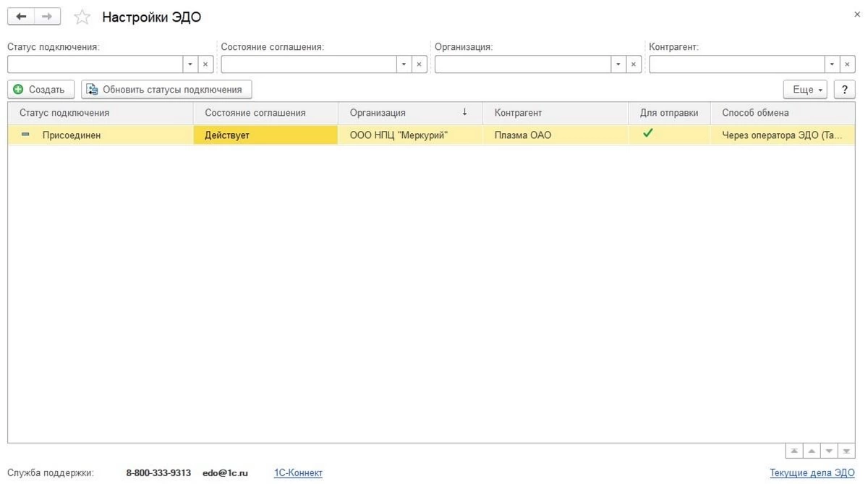Click the back navigation arrow
This screenshot has width=868, height=484.
tap(21, 16)
